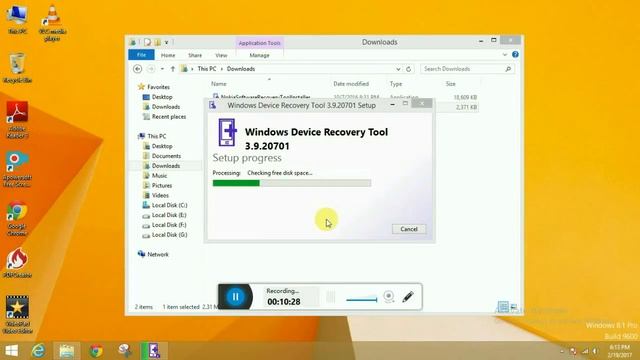Expand the ribbon with the chevron
The height and width of the screenshot is (360, 640).
[x=504, y=54]
